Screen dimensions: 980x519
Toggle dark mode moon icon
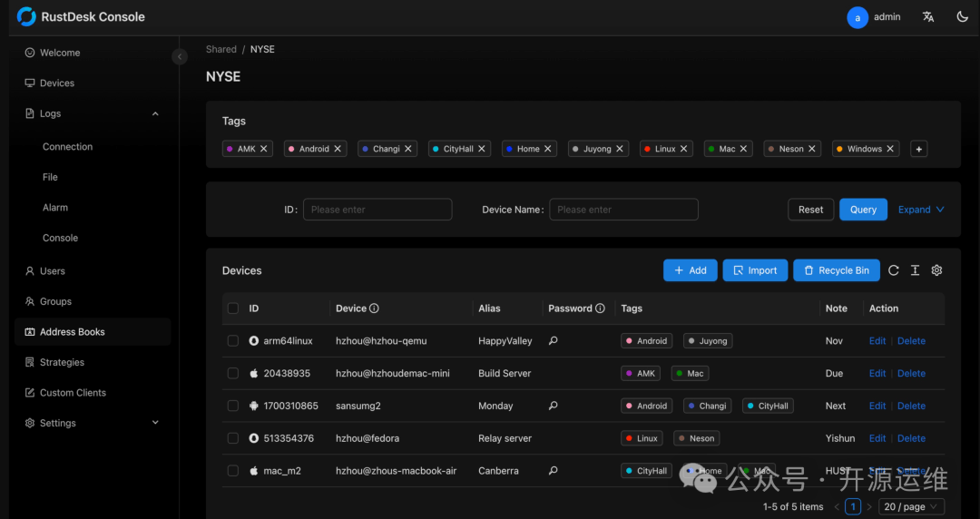click(x=963, y=17)
